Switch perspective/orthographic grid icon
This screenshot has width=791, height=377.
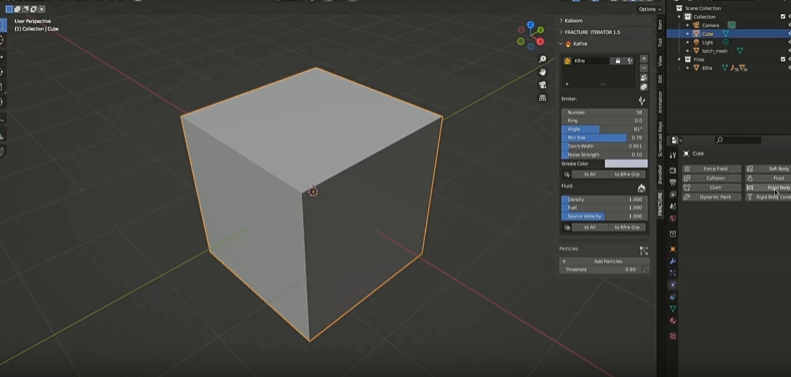[x=542, y=98]
